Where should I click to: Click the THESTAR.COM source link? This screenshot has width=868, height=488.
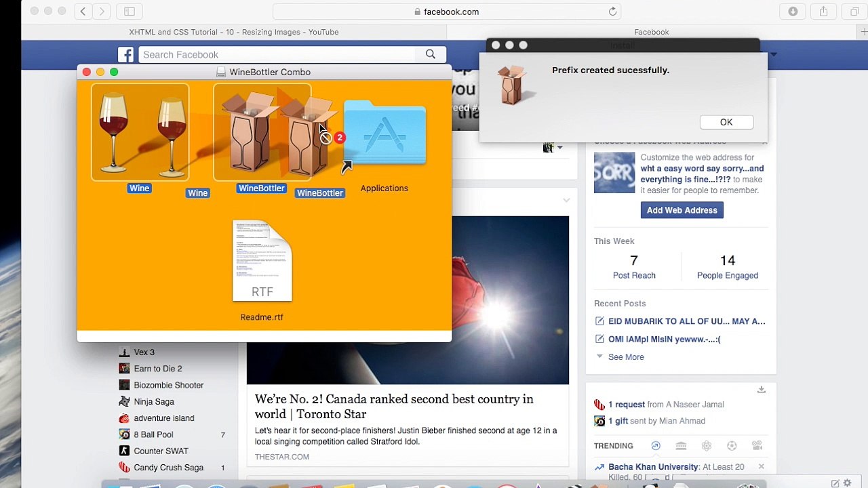point(282,457)
